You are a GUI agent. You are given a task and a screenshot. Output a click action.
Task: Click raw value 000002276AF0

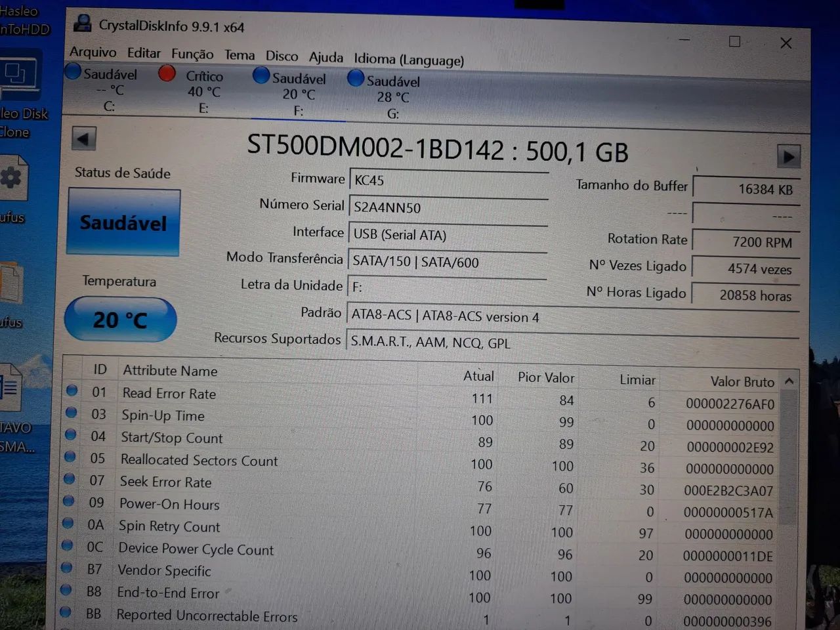pos(730,404)
